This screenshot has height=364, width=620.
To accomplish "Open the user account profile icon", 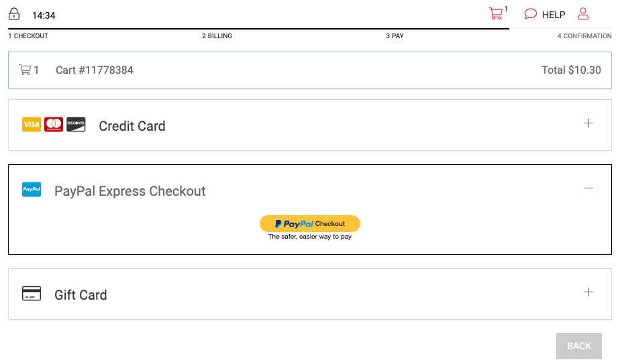I will point(583,14).
